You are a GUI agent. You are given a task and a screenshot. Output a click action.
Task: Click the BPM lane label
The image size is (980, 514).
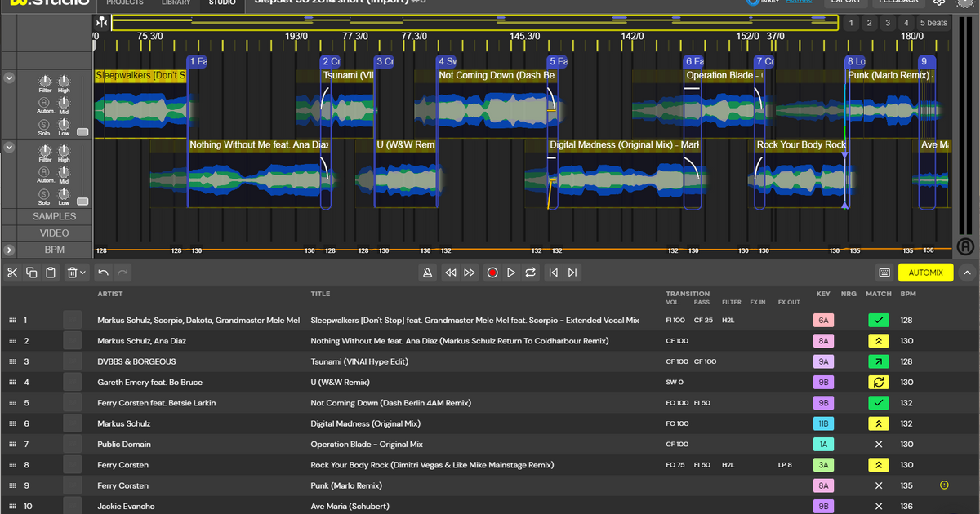[55, 250]
